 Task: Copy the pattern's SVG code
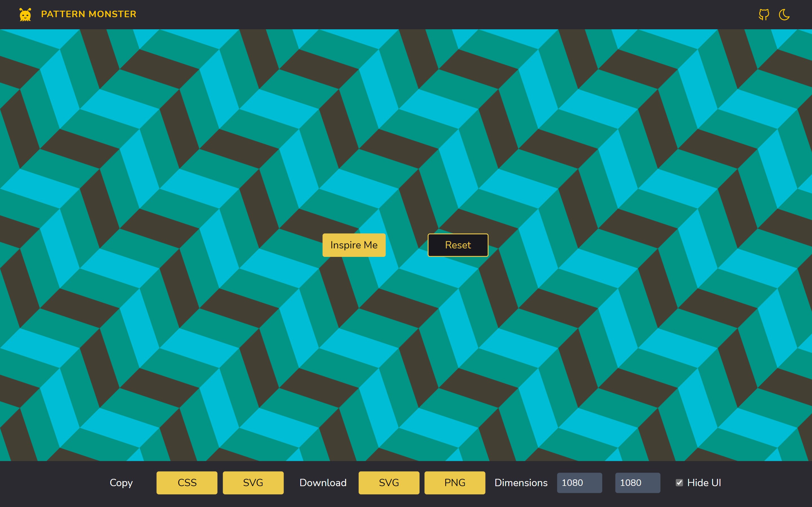(253, 482)
